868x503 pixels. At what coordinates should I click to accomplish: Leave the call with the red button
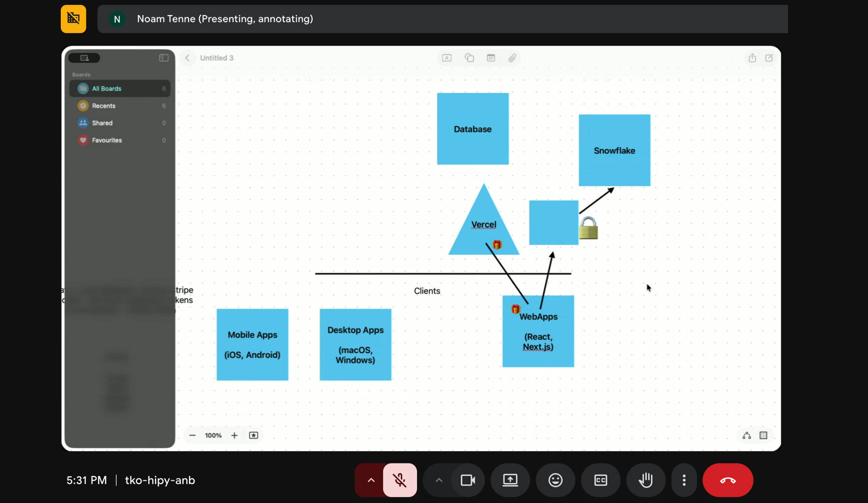click(728, 480)
